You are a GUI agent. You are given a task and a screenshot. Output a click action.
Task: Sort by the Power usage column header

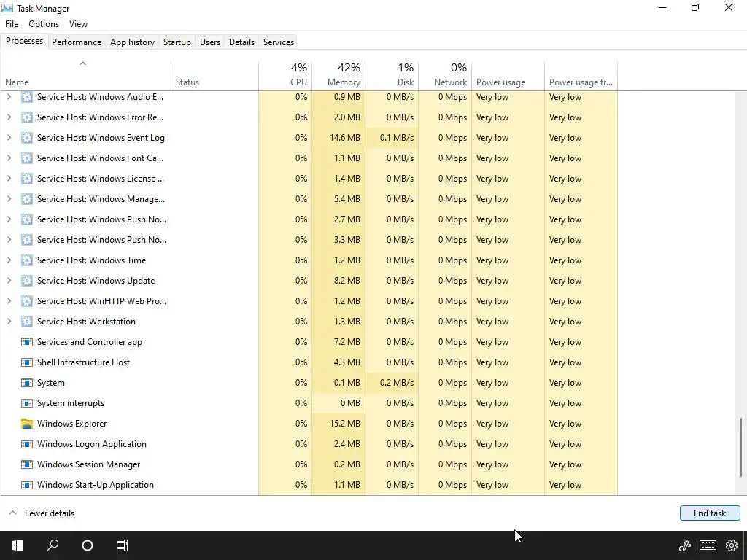pos(508,75)
